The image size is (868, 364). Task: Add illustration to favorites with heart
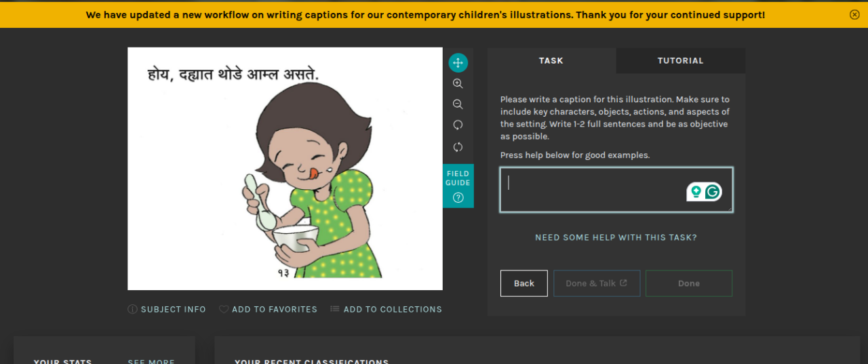pyautogui.click(x=268, y=309)
